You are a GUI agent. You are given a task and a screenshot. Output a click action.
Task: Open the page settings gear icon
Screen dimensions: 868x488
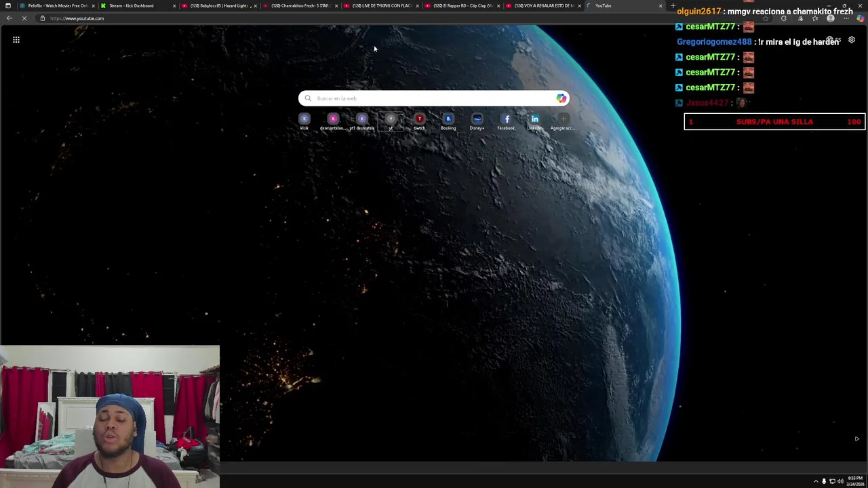coord(852,40)
